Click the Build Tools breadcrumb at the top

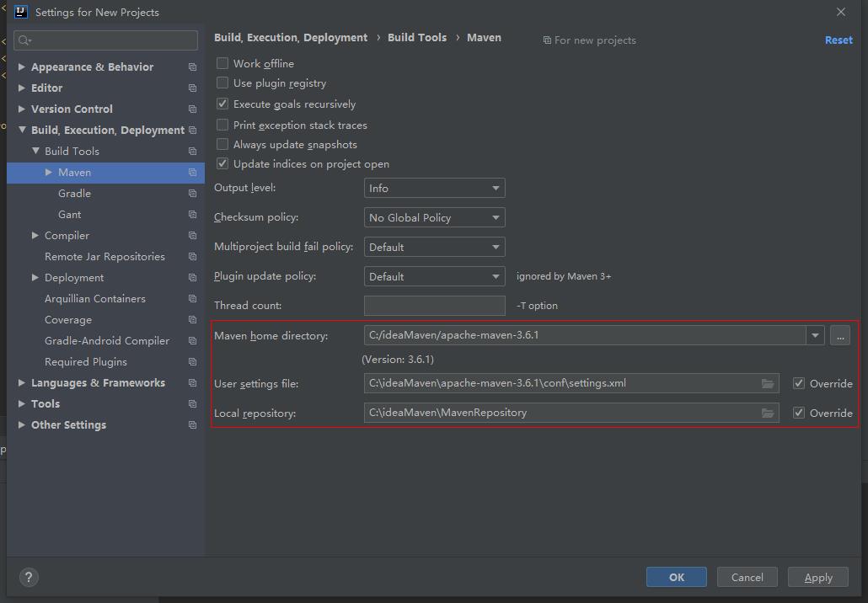pos(416,37)
